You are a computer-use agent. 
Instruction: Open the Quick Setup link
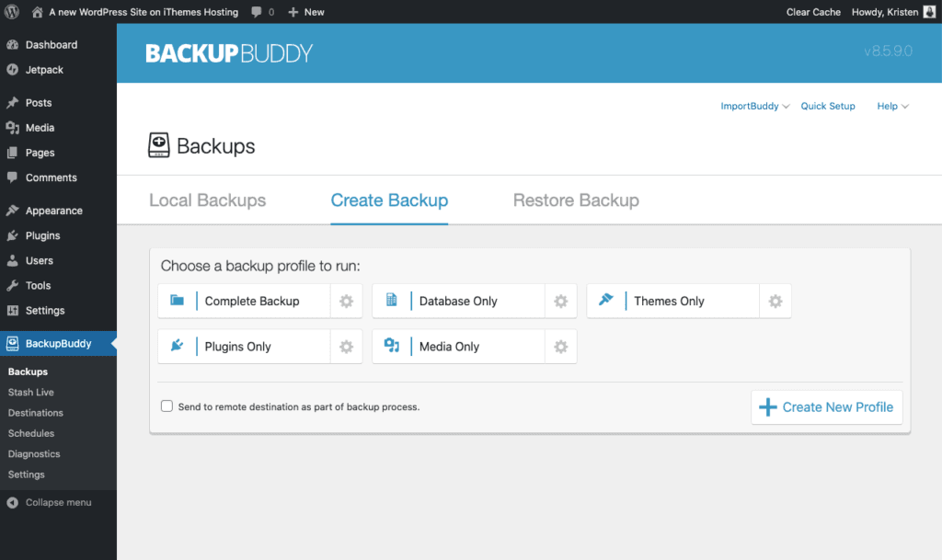pos(827,106)
